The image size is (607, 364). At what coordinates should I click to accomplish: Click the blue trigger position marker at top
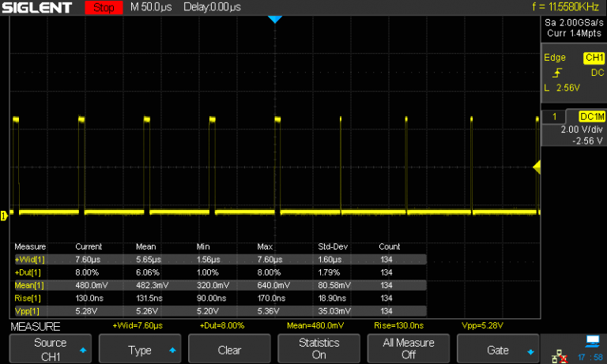[x=274, y=19]
